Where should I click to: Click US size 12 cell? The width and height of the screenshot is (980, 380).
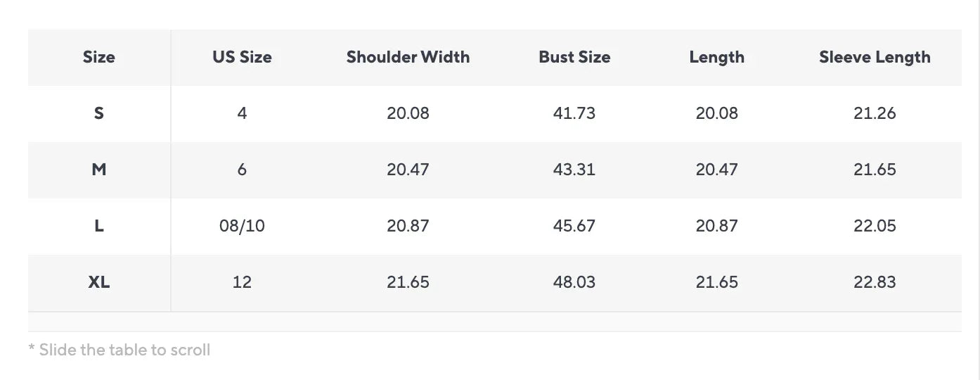(x=242, y=282)
